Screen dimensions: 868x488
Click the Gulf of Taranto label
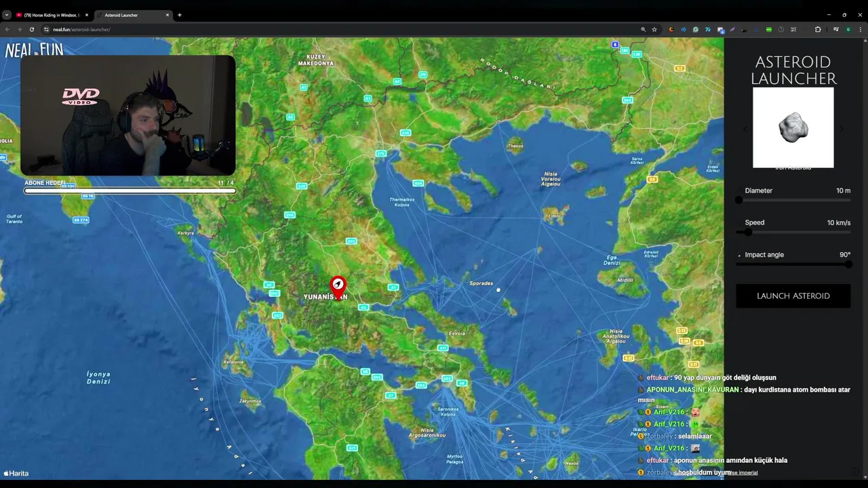pyautogui.click(x=14, y=219)
